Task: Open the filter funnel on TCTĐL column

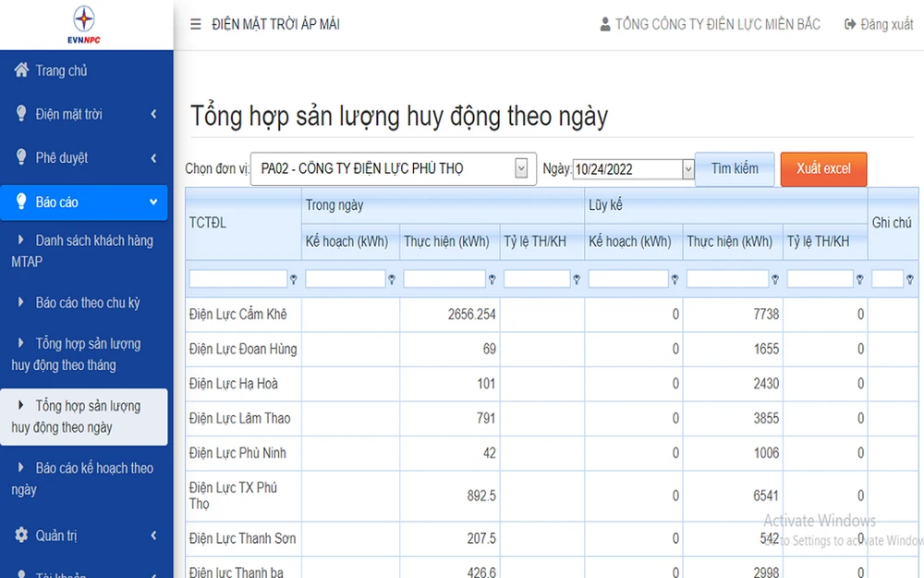Action: point(293,278)
